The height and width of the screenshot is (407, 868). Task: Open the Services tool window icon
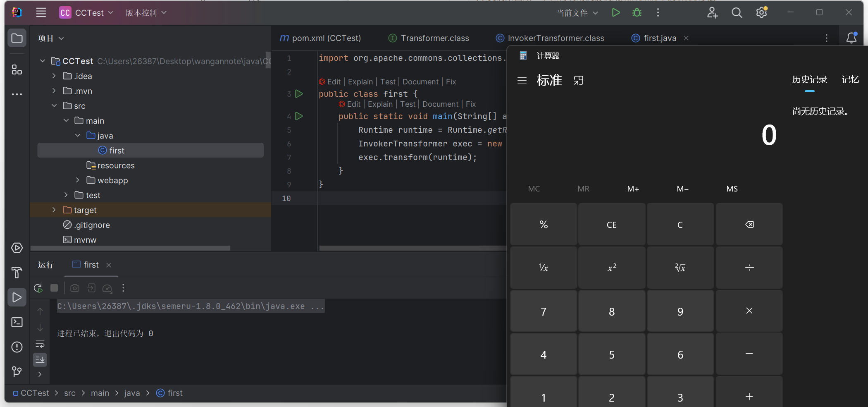(x=17, y=248)
